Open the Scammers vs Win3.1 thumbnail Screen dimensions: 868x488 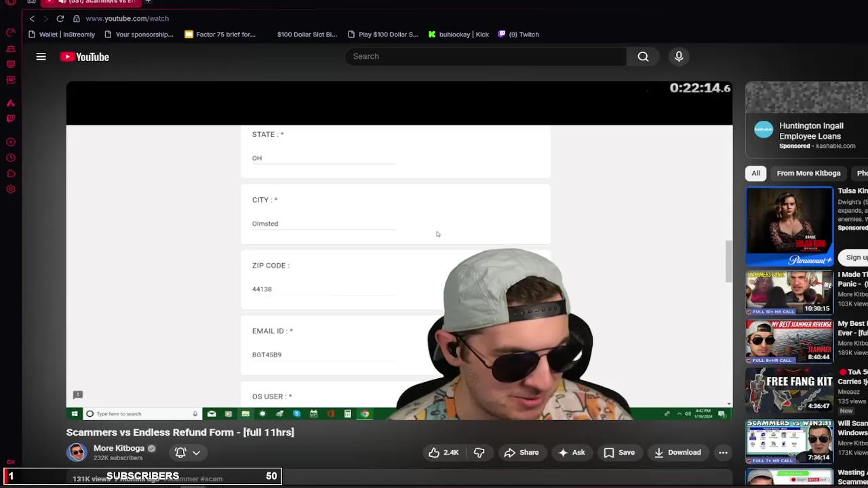click(789, 441)
